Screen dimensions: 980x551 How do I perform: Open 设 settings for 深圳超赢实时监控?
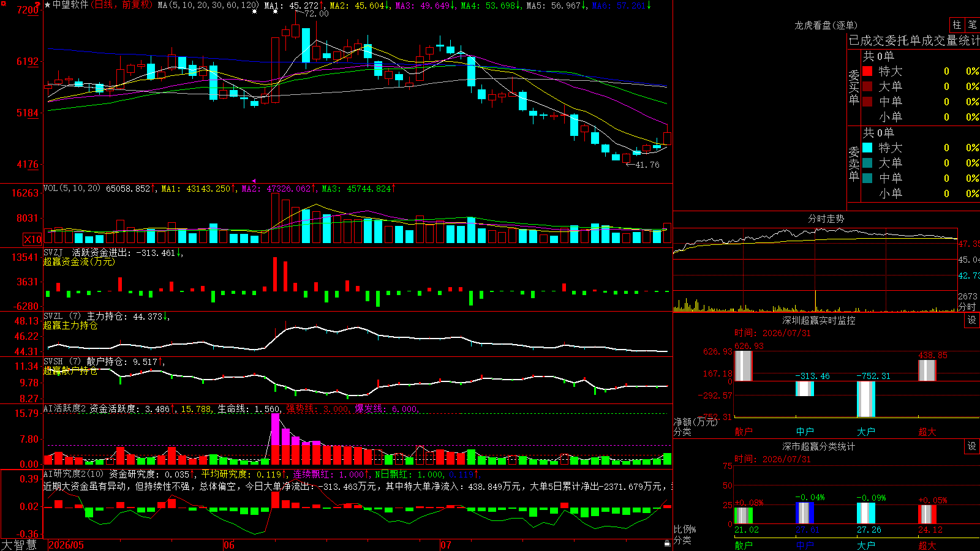tap(971, 320)
